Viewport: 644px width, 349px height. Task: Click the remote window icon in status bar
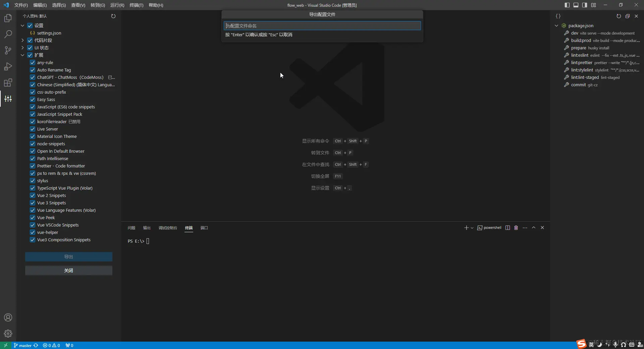coord(5,345)
